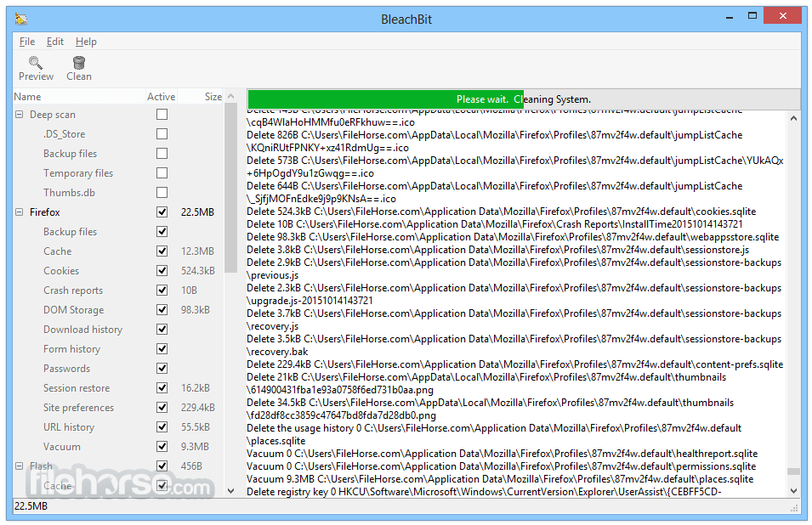This screenshot has width=812, height=525.
Task: Click the cookies.sqlite delete log line
Action: pyautogui.click(x=502, y=212)
